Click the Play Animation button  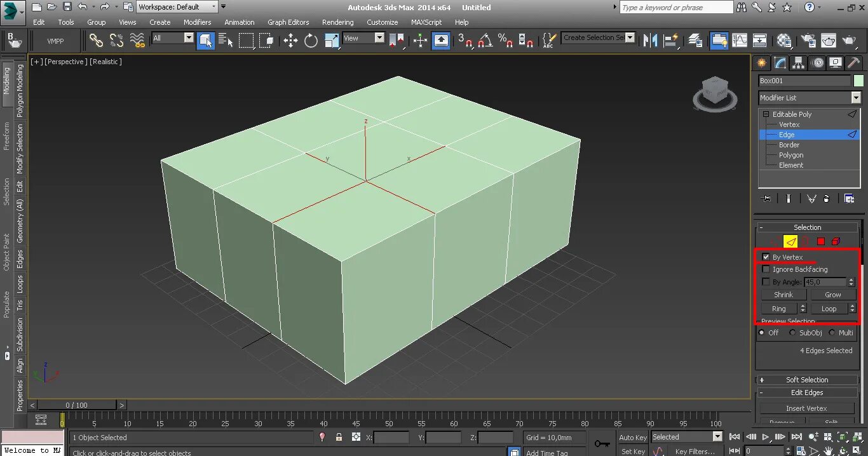(x=766, y=437)
